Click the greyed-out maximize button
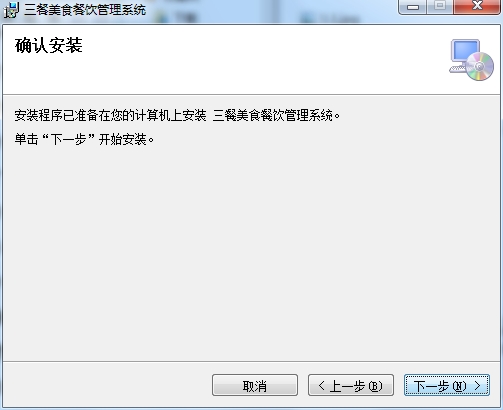Viewport: 503px width, 410px height. (x=440, y=7)
